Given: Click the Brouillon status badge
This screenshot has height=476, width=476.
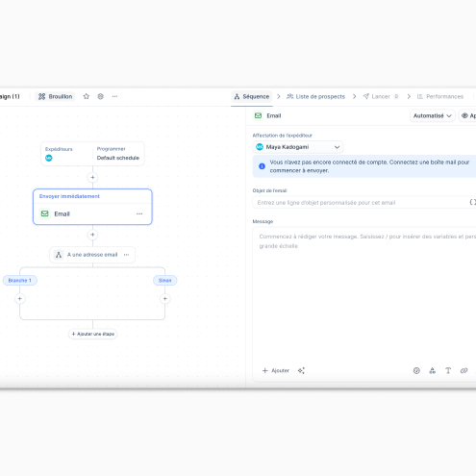Looking at the screenshot, I should (55, 96).
